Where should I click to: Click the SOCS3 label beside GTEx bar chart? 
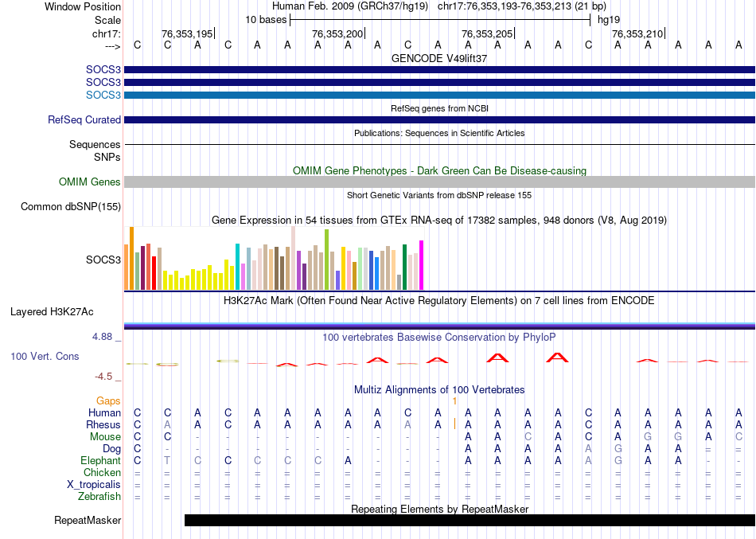click(103, 260)
